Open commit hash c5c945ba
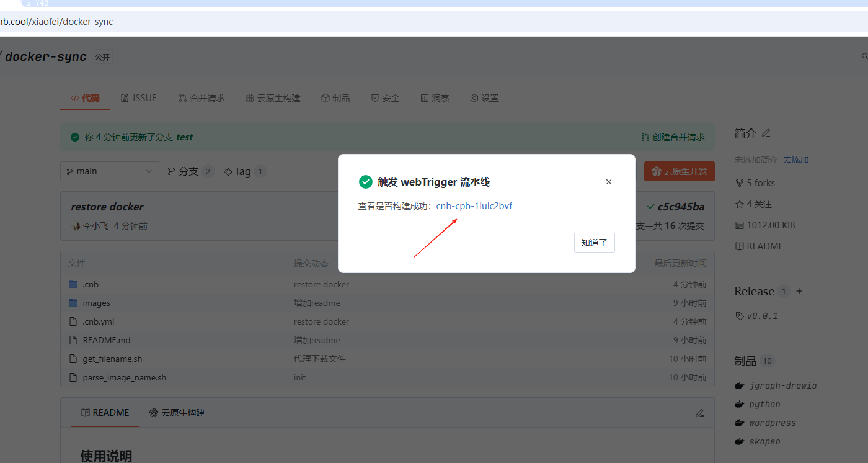The image size is (868, 463). pyautogui.click(x=681, y=207)
